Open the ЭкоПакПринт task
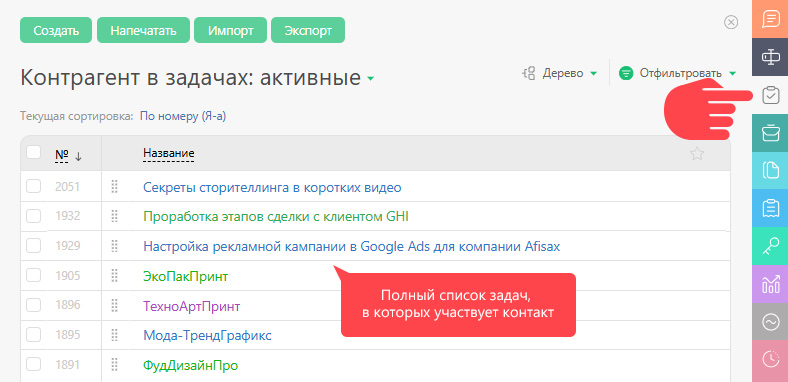The width and height of the screenshot is (788, 382). pyautogui.click(x=185, y=276)
